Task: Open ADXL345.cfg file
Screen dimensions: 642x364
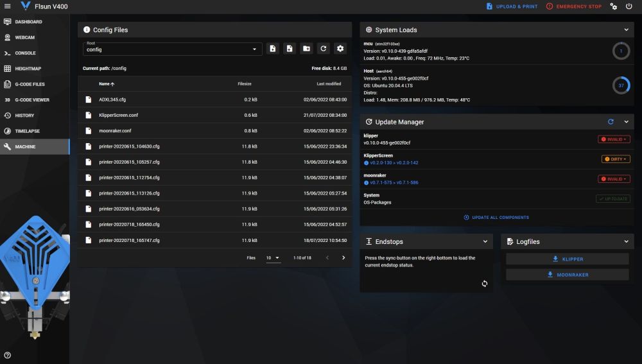Action: pos(214,100)
